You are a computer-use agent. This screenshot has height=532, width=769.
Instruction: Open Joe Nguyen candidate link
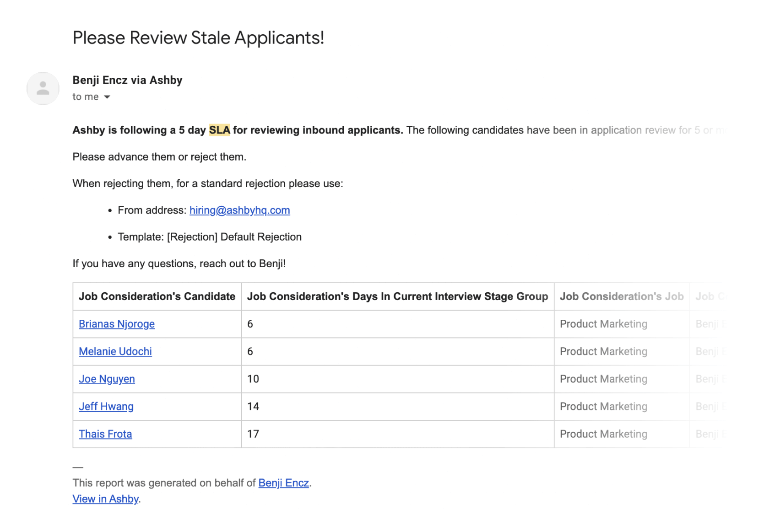(x=107, y=379)
